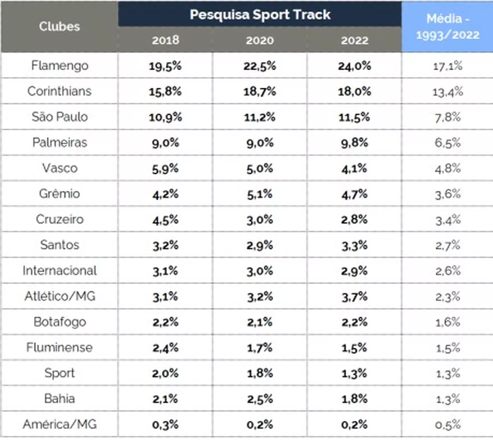Select the Santos row label
This screenshot has height=448, width=493.
pyautogui.click(x=59, y=245)
